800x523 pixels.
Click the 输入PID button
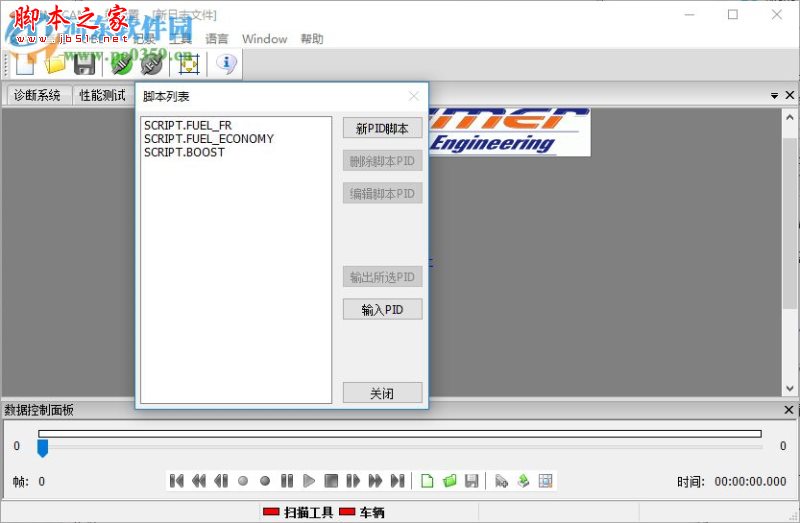point(382,309)
